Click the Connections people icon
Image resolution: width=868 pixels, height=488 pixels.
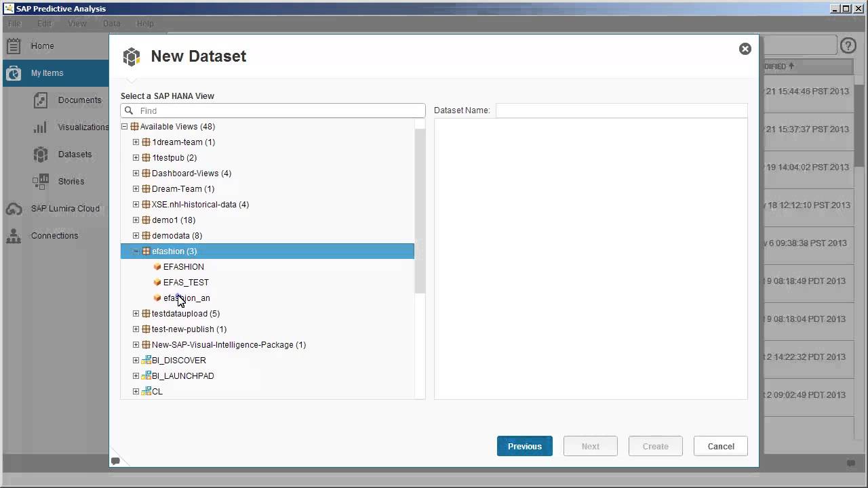pos(14,236)
